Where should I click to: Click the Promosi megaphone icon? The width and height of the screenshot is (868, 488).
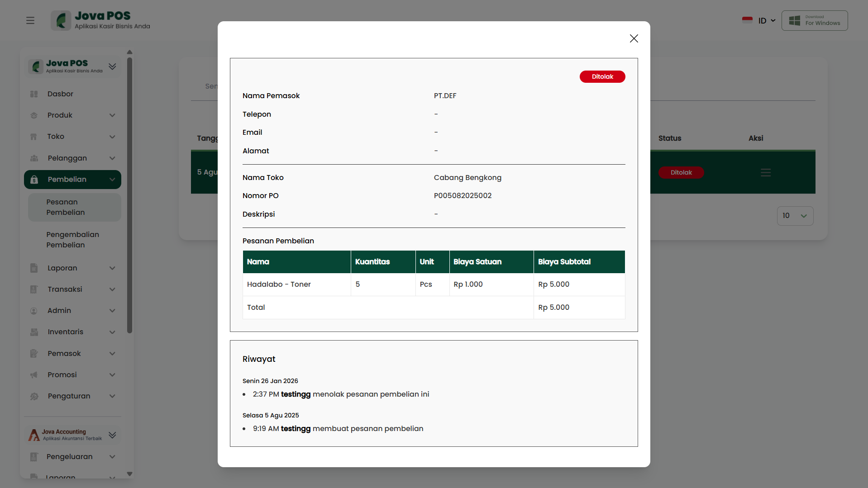tap(34, 375)
